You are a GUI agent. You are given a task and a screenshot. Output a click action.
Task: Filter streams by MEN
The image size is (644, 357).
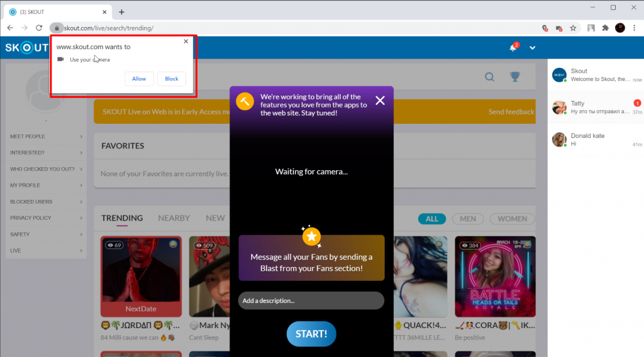[x=468, y=219]
